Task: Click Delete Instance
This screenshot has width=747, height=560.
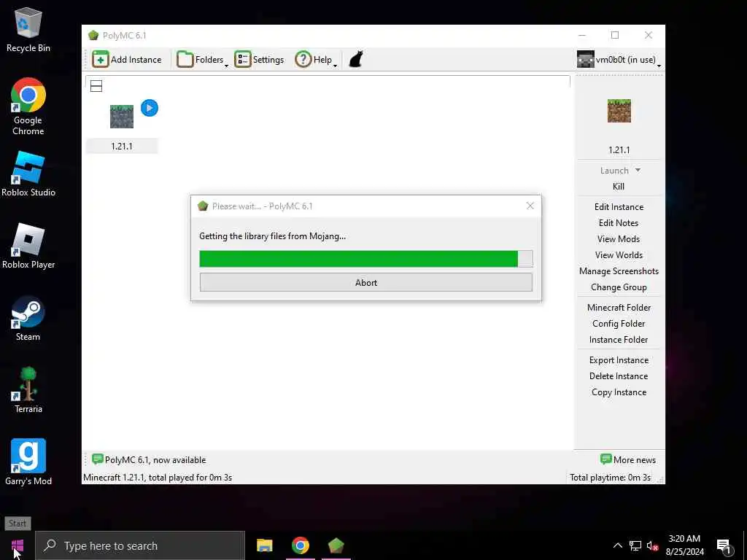Action: click(619, 376)
